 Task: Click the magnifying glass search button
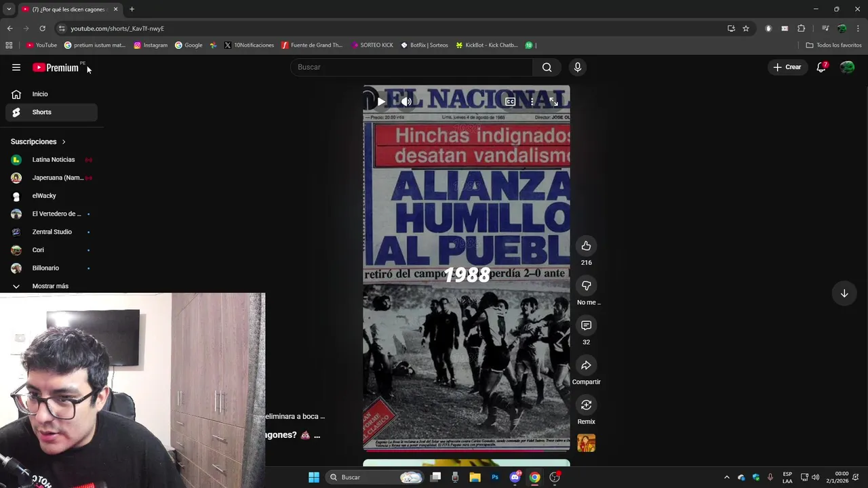547,67
